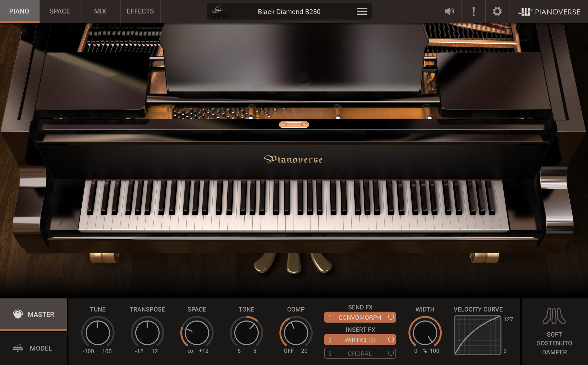Toggle Convomorph send FX power
The image size is (588, 365).
coord(391,317)
